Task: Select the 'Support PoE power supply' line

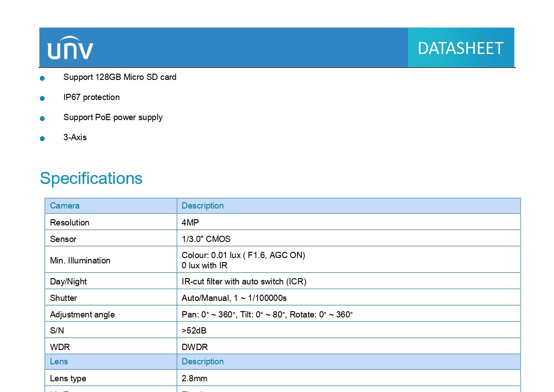Action: click(x=113, y=117)
